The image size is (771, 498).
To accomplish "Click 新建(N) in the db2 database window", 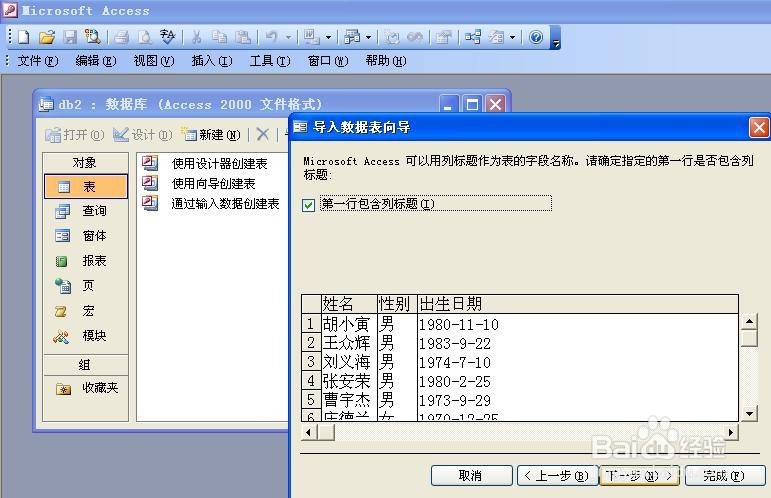I will point(210,135).
